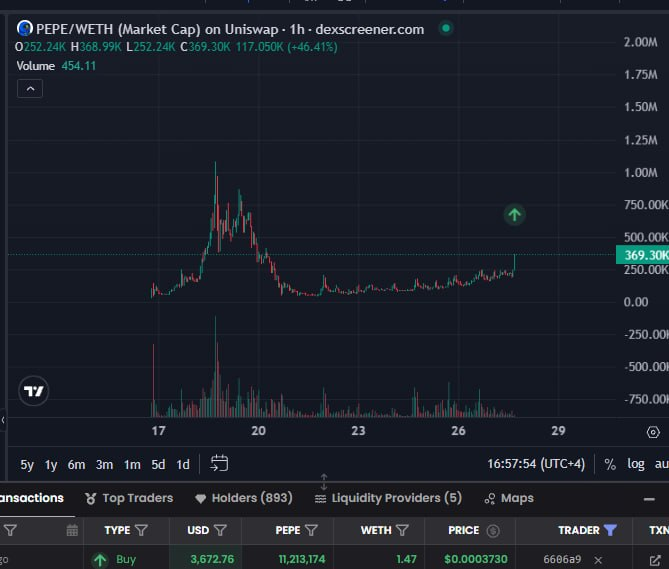Image resolution: width=669 pixels, height=569 pixels.
Task: Toggle percent scale mode
Action: click(610, 464)
